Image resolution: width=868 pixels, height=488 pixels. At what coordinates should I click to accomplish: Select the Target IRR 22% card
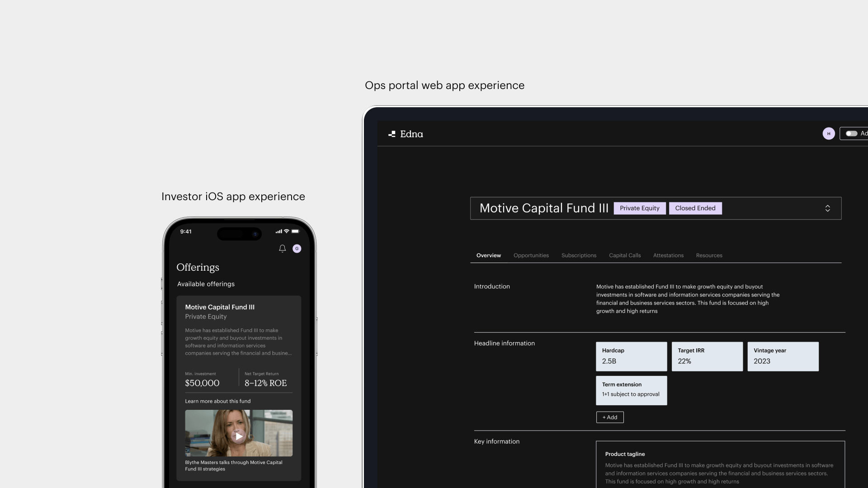(707, 357)
